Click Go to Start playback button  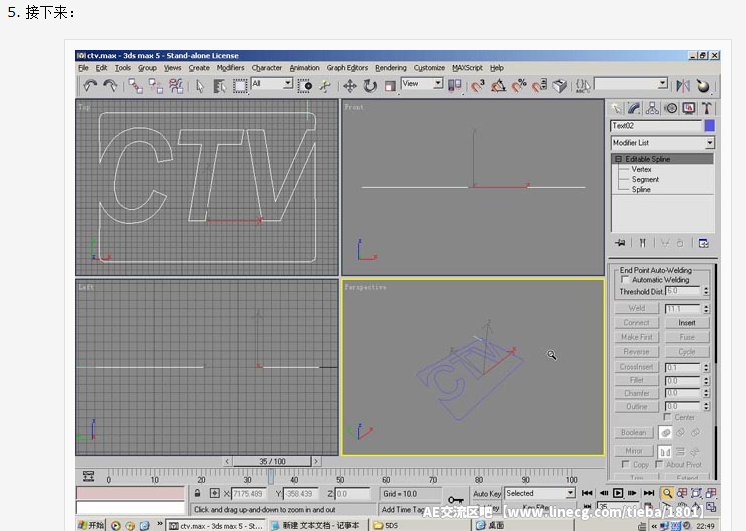coord(587,493)
